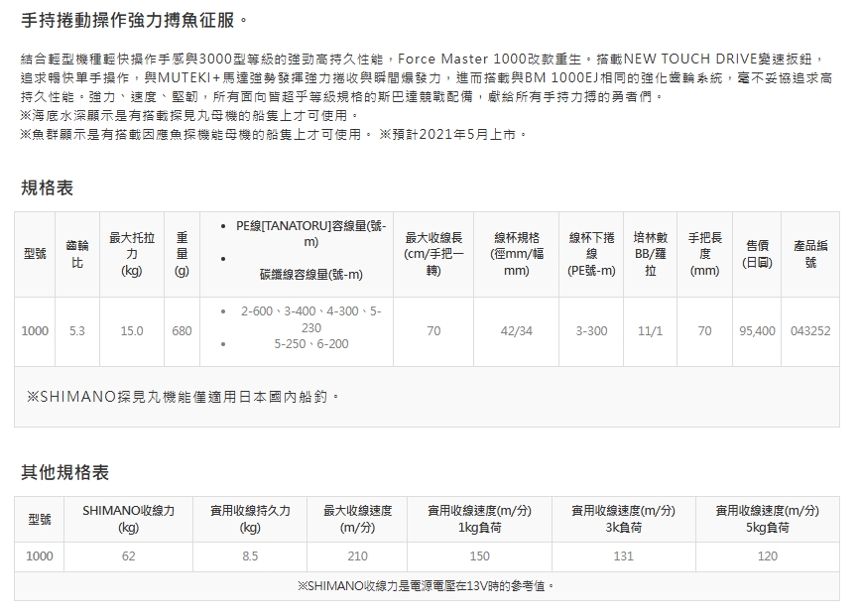Viewport: 861px width, 616px height.
Task: Click the max drag value 15.0
Action: click(131, 331)
